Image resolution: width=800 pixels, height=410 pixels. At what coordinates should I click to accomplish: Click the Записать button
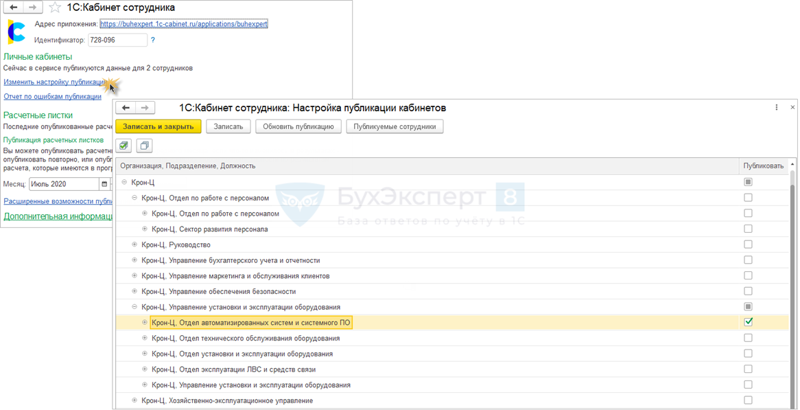click(228, 126)
